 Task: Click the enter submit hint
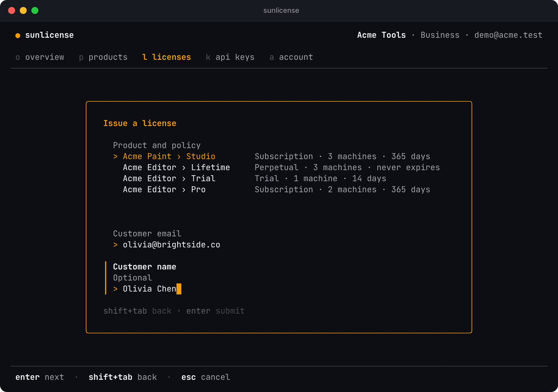(x=215, y=311)
